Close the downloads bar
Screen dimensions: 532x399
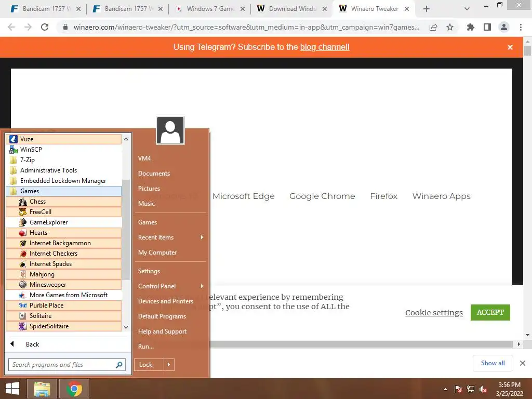[x=523, y=363]
